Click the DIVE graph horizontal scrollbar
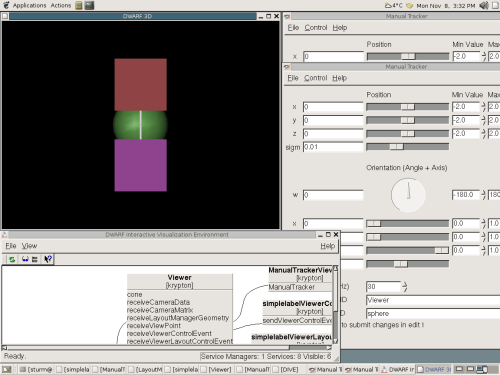This screenshot has height=375, width=500. (167, 348)
